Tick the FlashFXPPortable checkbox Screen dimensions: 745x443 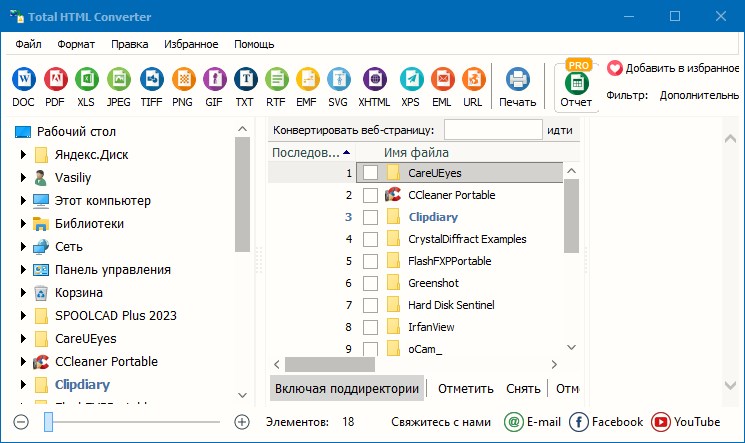coord(370,261)
